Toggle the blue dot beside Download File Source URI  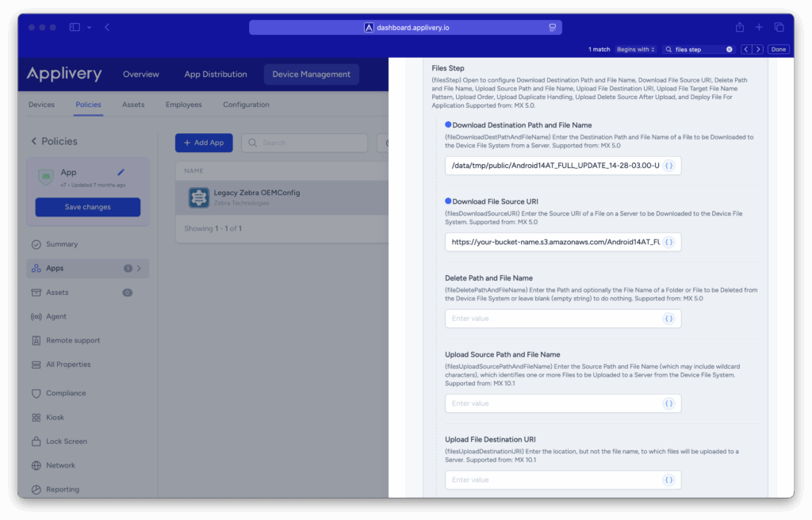pyautogui.click(x=448, y=201)
